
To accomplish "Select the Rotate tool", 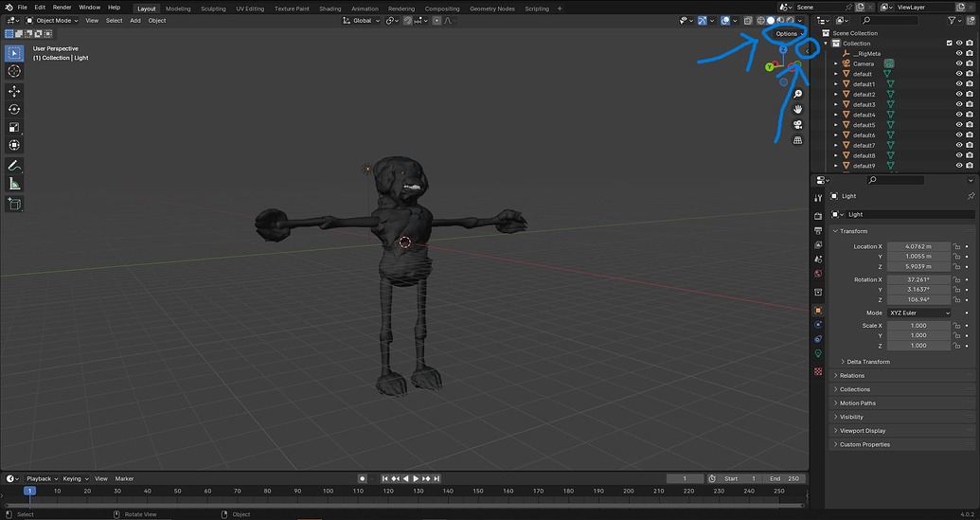I will pos(14,109).
